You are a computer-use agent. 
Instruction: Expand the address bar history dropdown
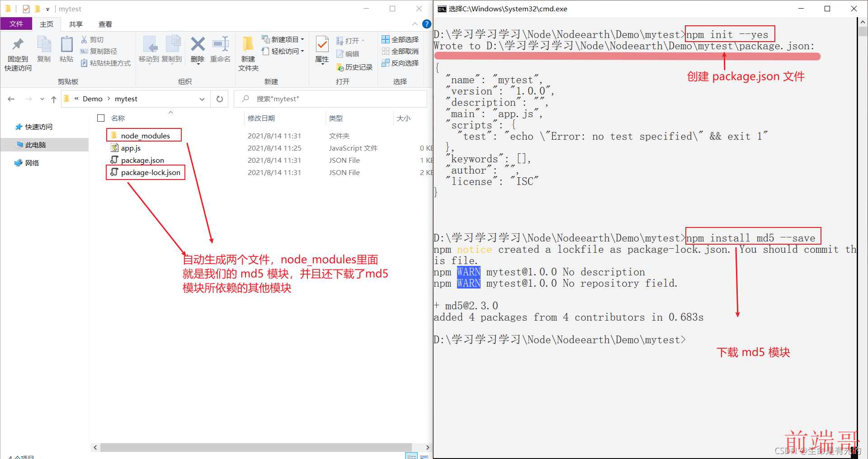coord(202,99)
